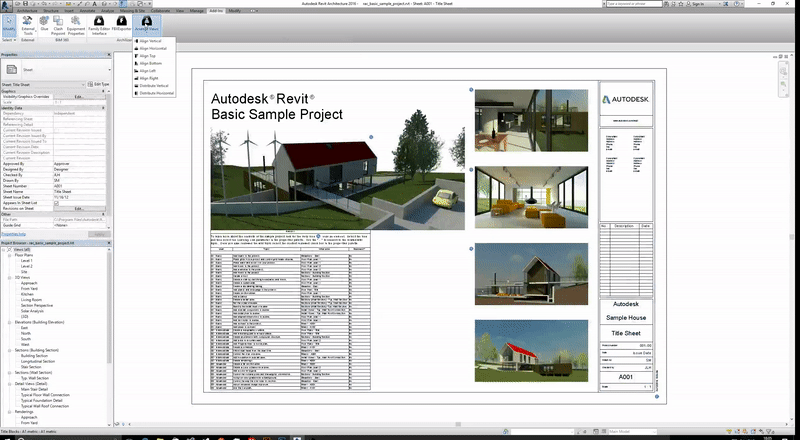Collapse the Renderings tree node

coord(10,411)
